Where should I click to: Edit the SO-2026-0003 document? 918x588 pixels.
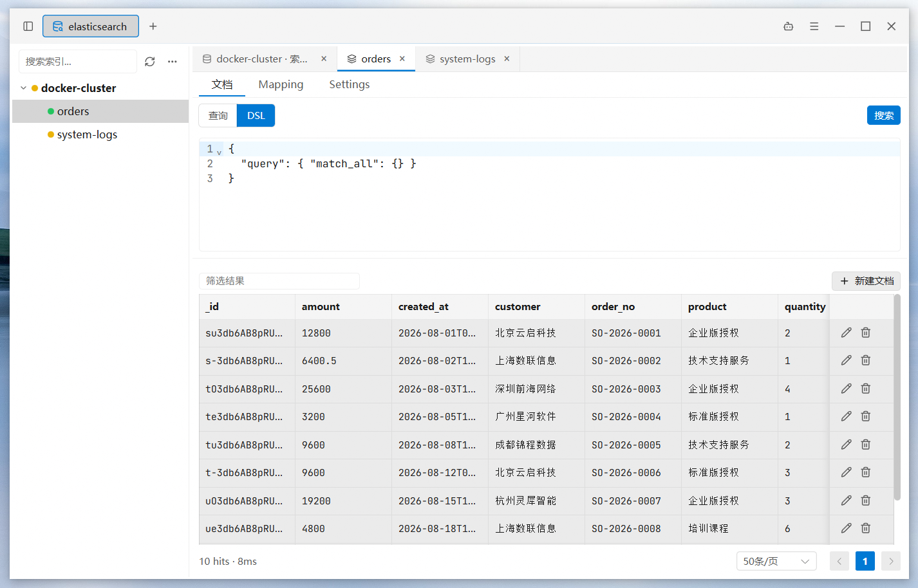pos(847,389)
